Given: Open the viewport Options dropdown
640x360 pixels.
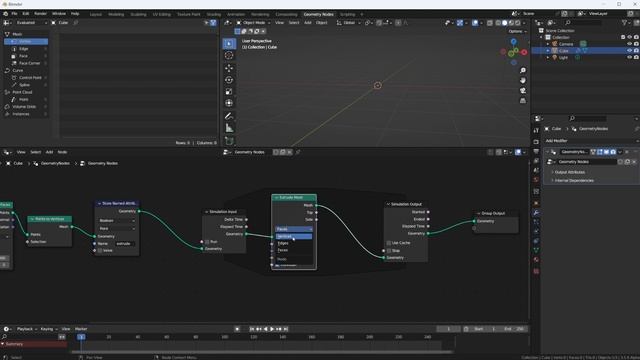Looking at the screenshot, I should click(517, 31).
